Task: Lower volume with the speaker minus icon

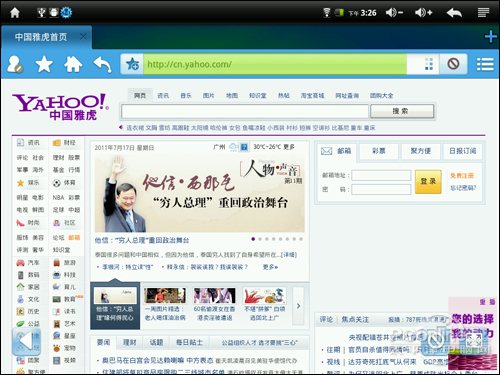Action: pos(394,13)
